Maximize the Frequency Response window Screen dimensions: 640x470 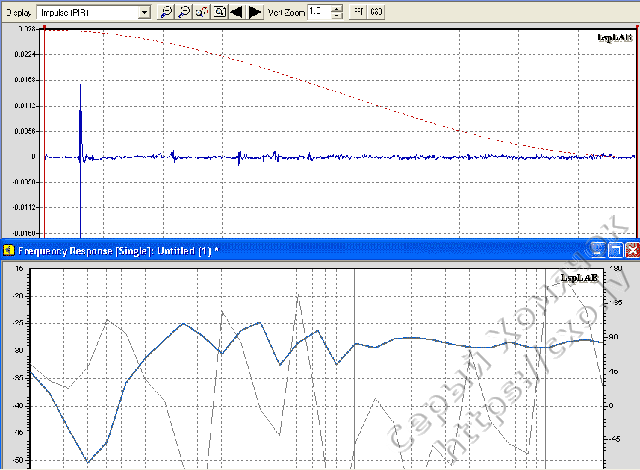coord(616,249)
